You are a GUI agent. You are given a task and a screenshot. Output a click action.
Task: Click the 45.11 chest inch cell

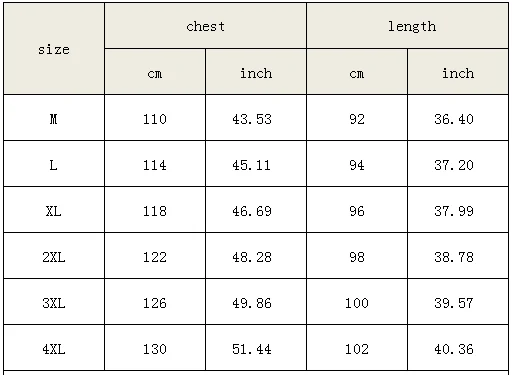point(256,164)
